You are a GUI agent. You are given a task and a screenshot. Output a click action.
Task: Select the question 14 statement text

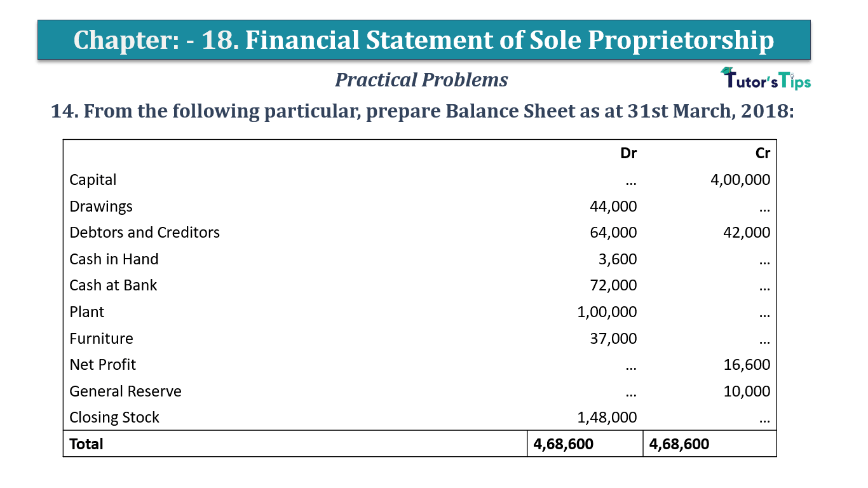(x=423, y=111)
